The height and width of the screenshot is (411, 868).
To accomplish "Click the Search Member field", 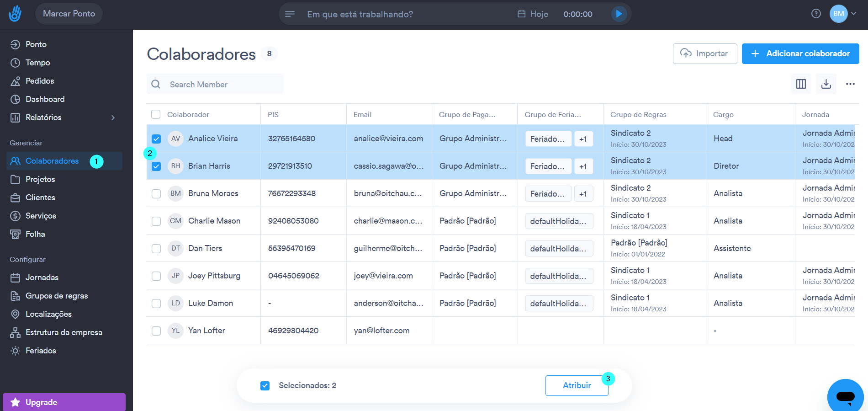I will pos(215,84).
